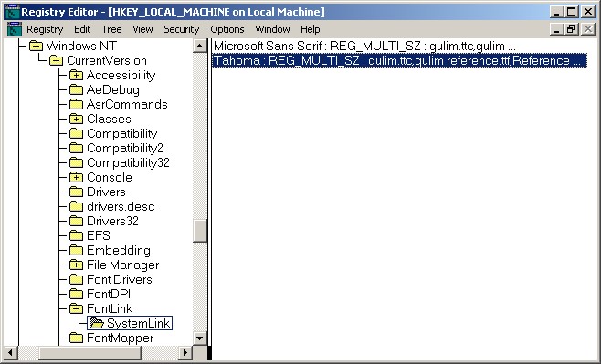
Task: Close the Registry Editor window
Action: click(x=587, y=12)
